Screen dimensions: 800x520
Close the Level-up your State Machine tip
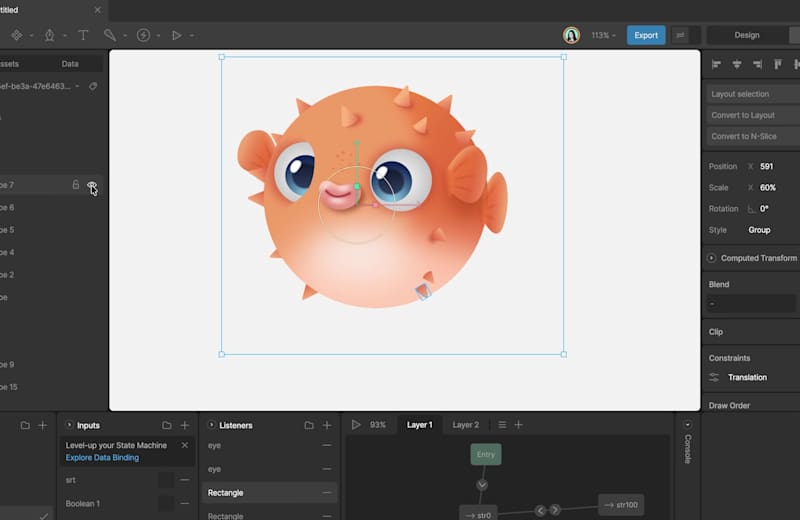point(185,445)
